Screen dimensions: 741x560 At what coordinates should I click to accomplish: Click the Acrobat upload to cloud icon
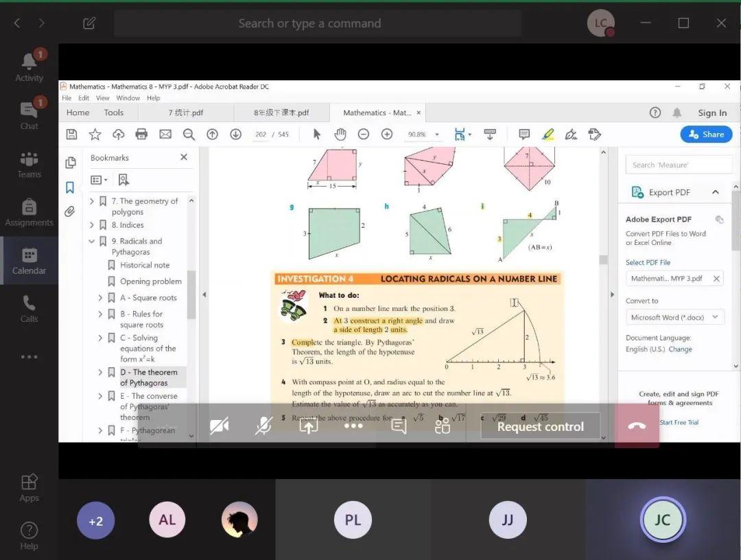118,135
